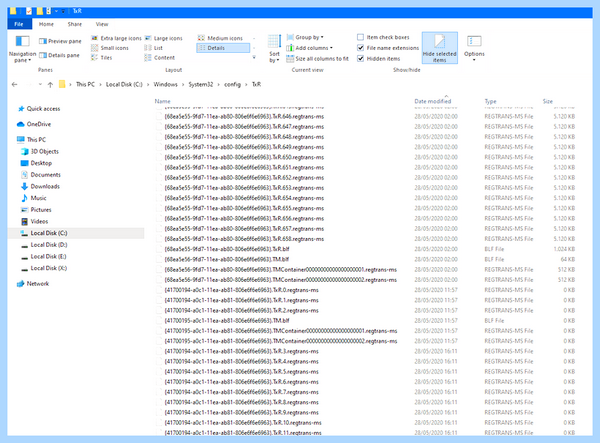
Task: Sort by Name column header
Action: (163, 101)
